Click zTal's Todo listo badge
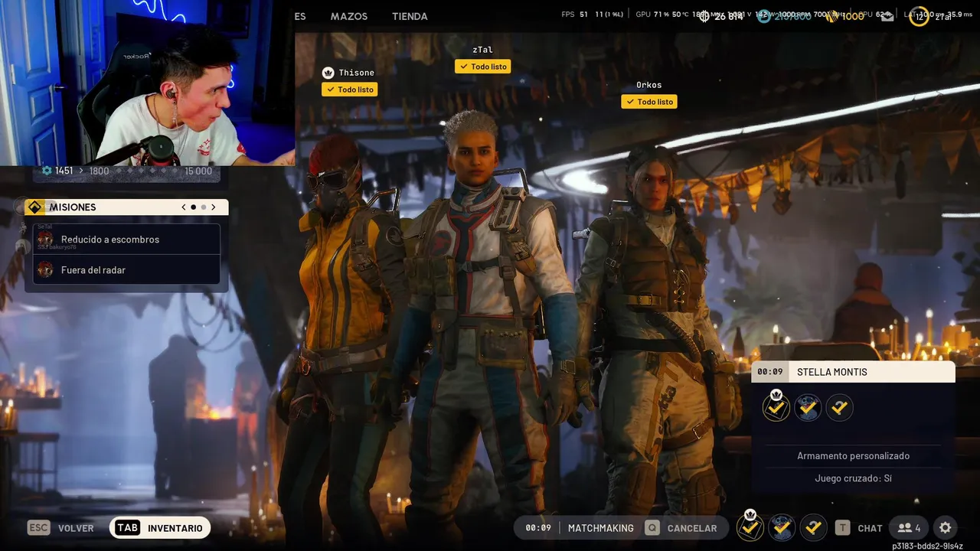Image resolution: width=980 pixels, height=551 pixels. click(483, 67)
